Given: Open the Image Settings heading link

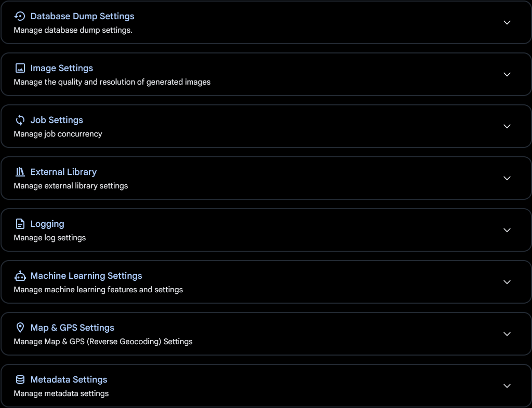Looking at the screenshot, I should 61,68.
